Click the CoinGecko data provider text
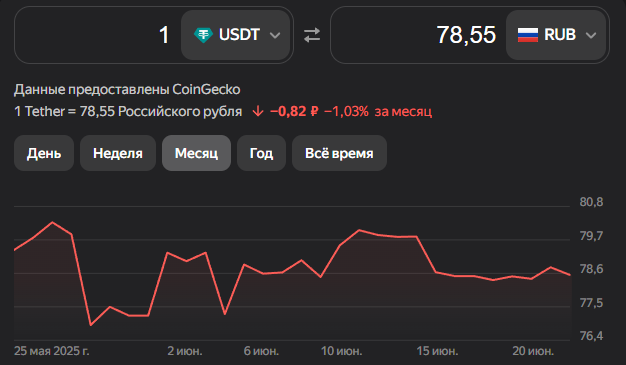 206,89
